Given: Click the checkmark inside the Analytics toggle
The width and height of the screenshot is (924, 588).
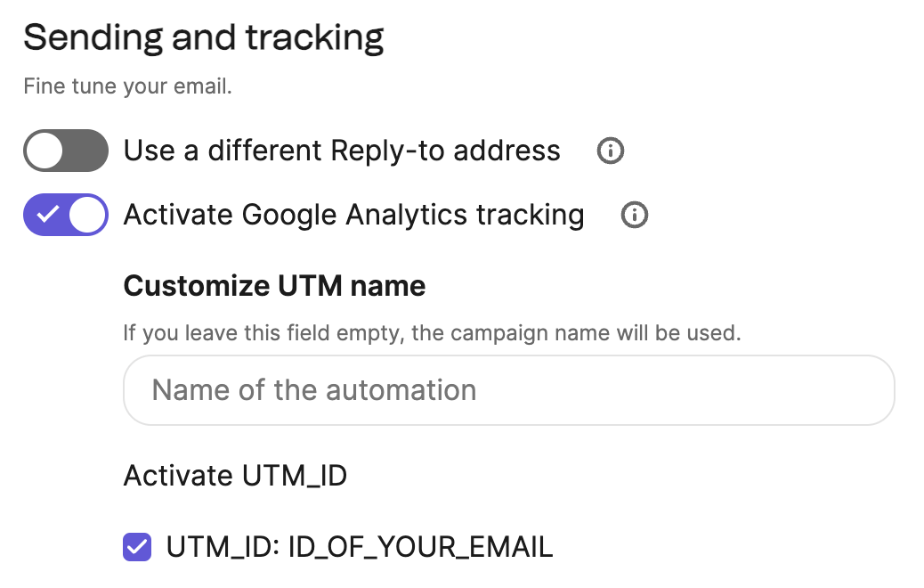Looking at the screenshot, I should coord(47,216).
